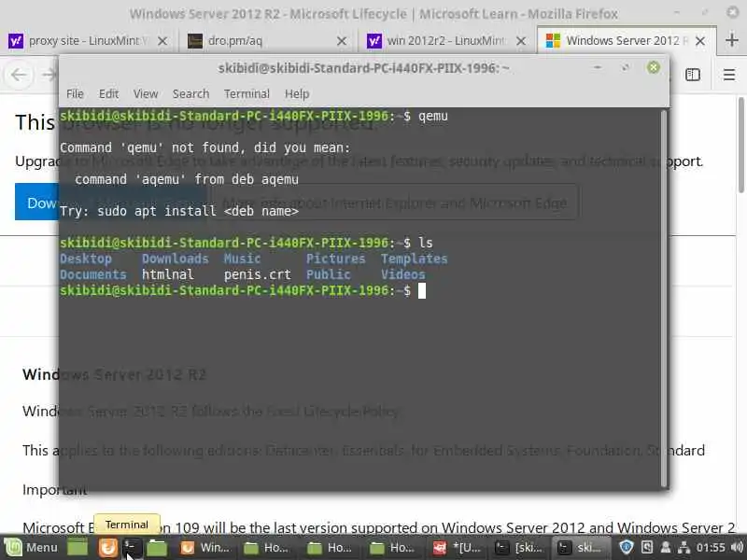The height and width of the screenshot is (560, 747).
Task: Click the terminal window vertical scrollbar
Action: click(x=664, y=298)
